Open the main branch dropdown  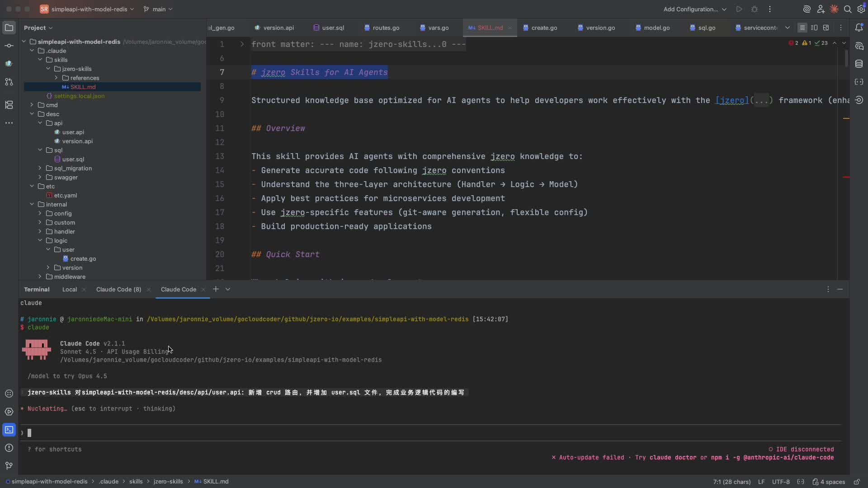pyautogui.click(x=158, y=9)
